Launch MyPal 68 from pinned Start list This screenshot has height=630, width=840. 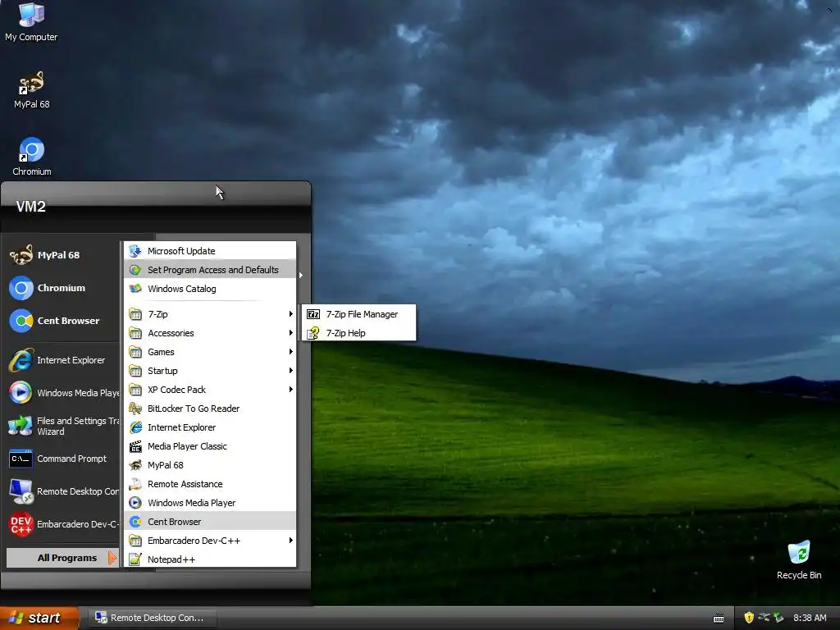62,255
